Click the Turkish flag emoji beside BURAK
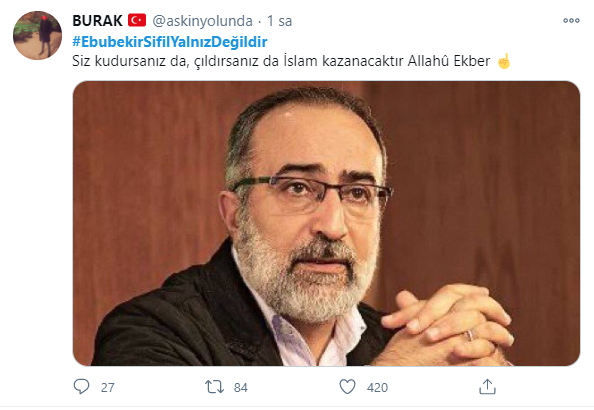Viewport: 594px width, 410px height. [137, 20]
